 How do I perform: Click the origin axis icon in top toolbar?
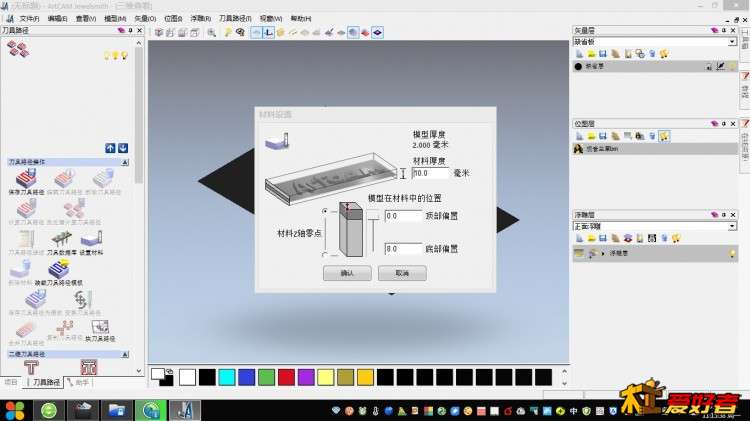coord(268,33)
